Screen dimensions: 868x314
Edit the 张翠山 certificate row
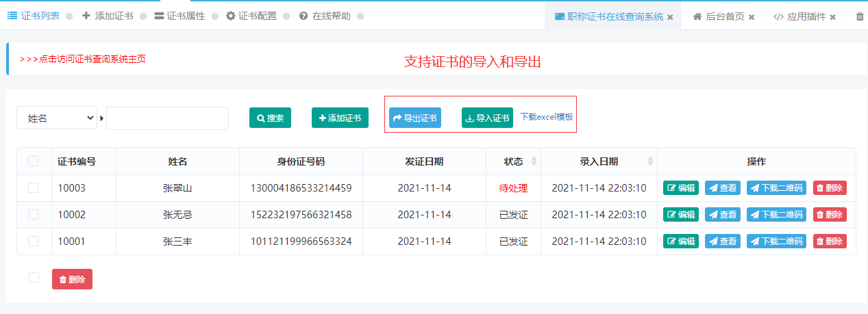coord(681,188)
